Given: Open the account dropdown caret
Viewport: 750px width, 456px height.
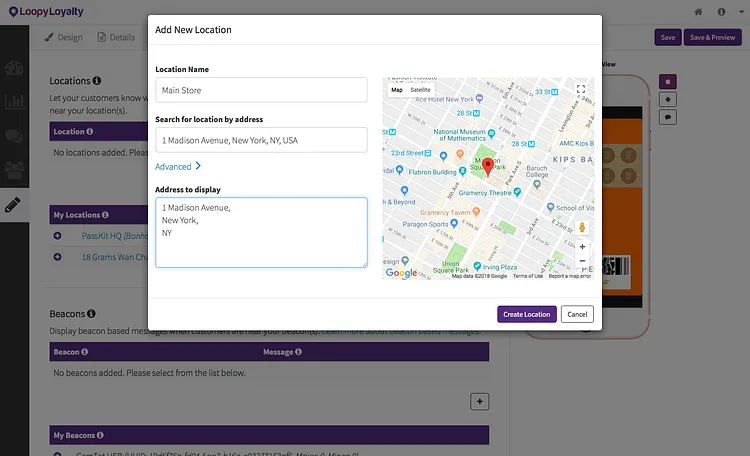Looking at the screenshot, I should (741, 12).
